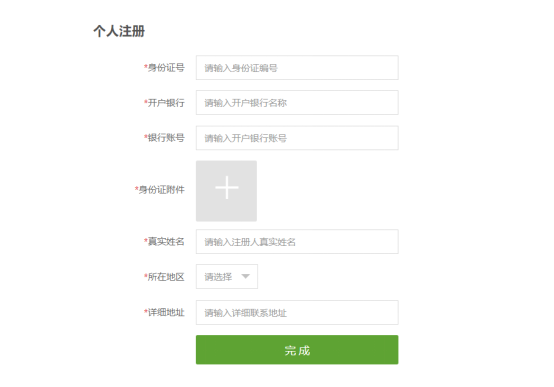This screenshot has width=554, height=387.
Task: Click the 身份证号 field label
Action: point(166,68)
